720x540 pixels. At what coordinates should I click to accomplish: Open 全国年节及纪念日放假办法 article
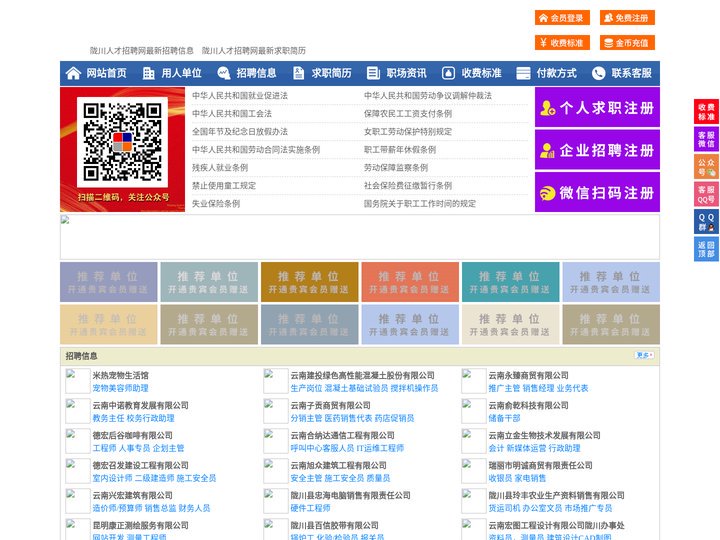pyautogui.click(x=240, y=131)
